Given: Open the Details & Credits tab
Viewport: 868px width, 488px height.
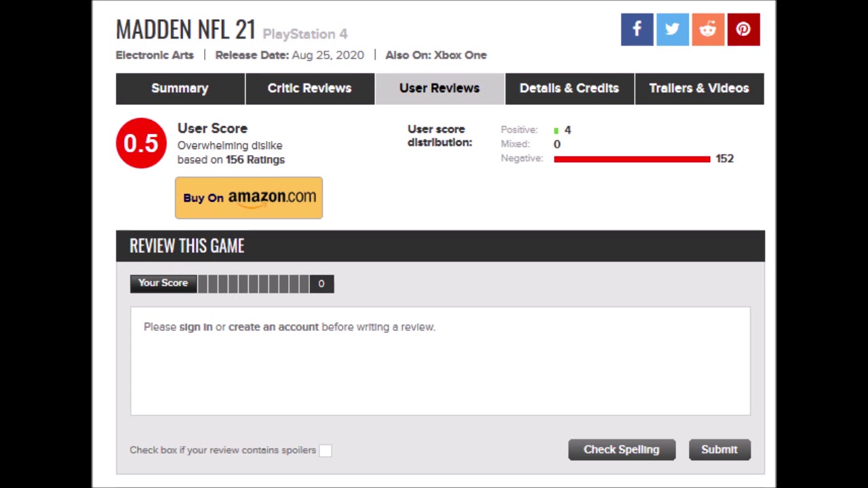Looking at the screenshot, I should tap(570, 89).
